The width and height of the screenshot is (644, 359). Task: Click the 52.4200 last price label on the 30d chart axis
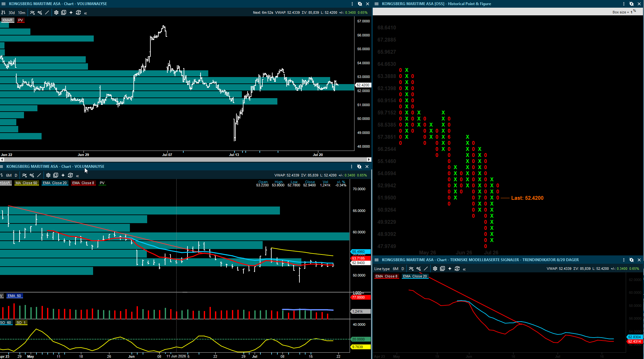point(363,85)
